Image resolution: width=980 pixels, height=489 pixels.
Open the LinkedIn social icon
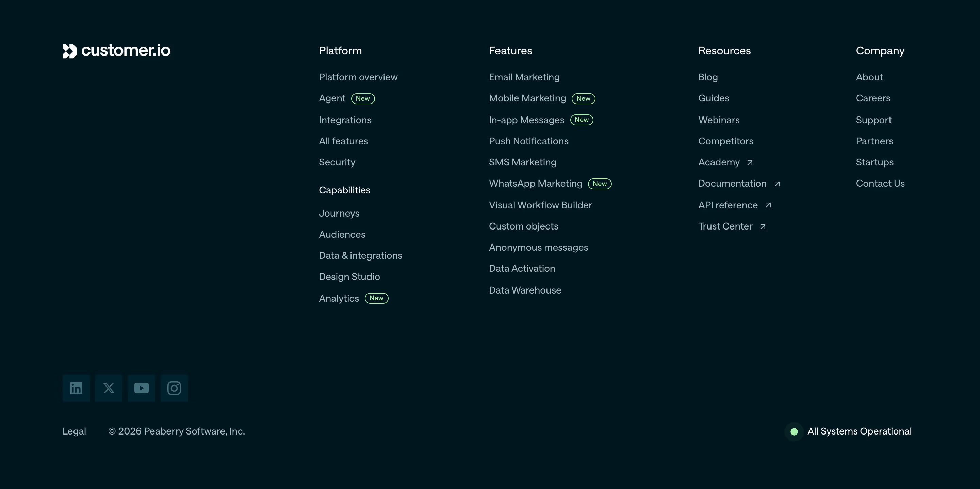click(76, 388)
